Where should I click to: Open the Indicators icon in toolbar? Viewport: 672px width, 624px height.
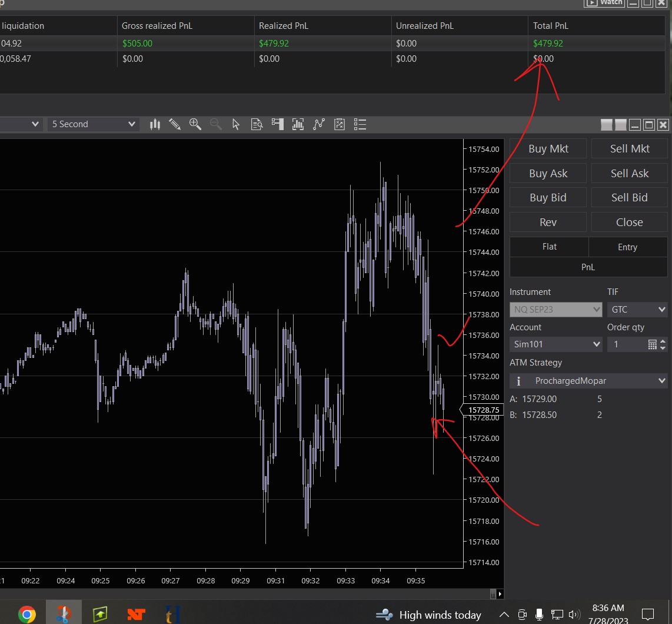pos(298,124)
